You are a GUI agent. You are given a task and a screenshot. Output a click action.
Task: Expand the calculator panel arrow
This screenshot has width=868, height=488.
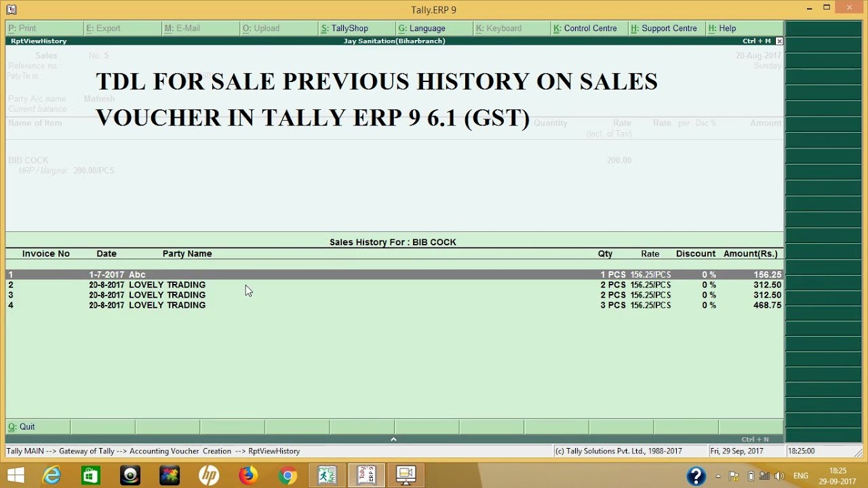[393, 439]
